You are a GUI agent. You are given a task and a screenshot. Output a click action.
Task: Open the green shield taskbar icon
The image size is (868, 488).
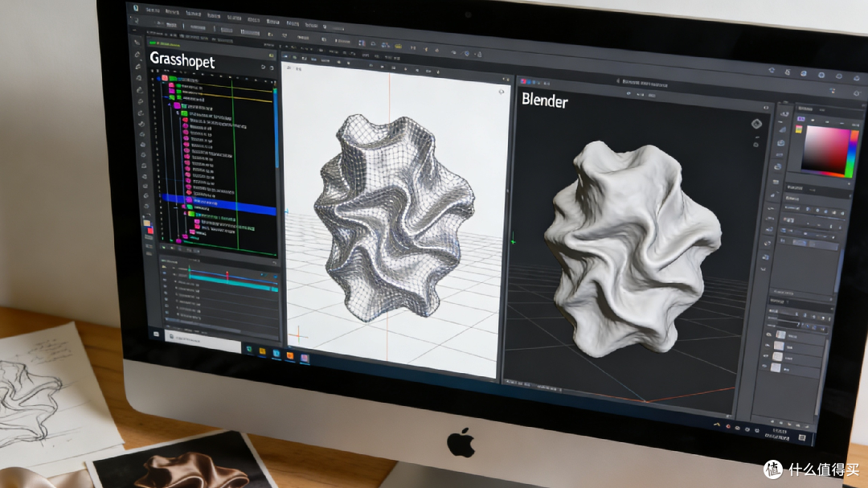click(x=249, y=350)
